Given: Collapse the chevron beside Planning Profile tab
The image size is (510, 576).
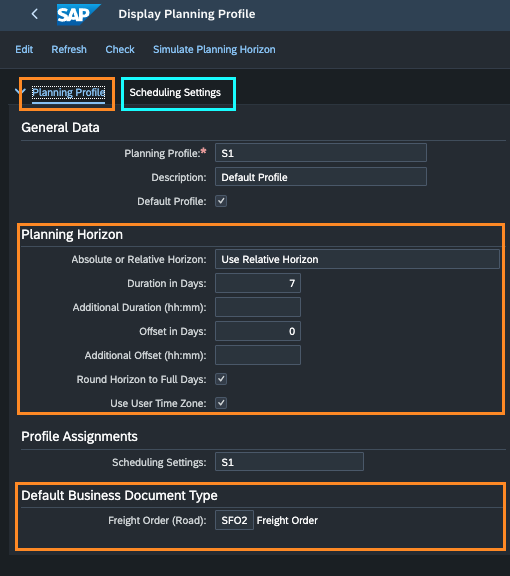Looking at the screenshot, I should pyautogui.click(x=21, y=91).
